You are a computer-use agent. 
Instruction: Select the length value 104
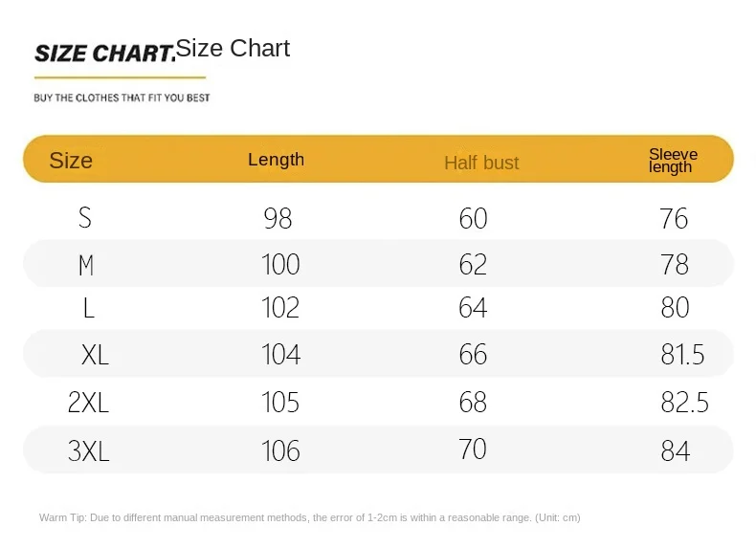[x=280, y=355]
